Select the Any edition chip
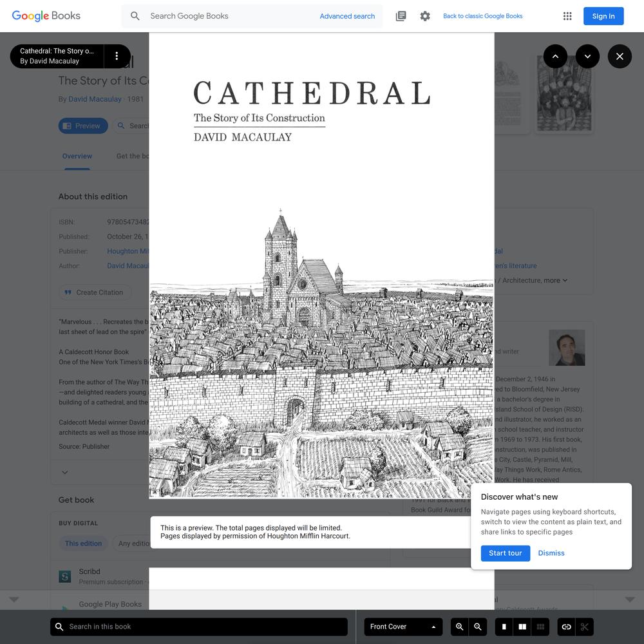 coord(131,544)
